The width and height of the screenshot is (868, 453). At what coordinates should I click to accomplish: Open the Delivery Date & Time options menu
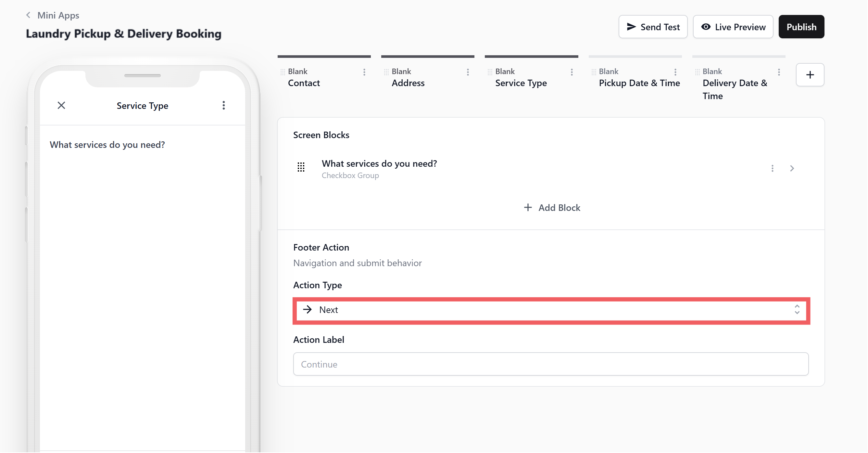coord(779,72)
